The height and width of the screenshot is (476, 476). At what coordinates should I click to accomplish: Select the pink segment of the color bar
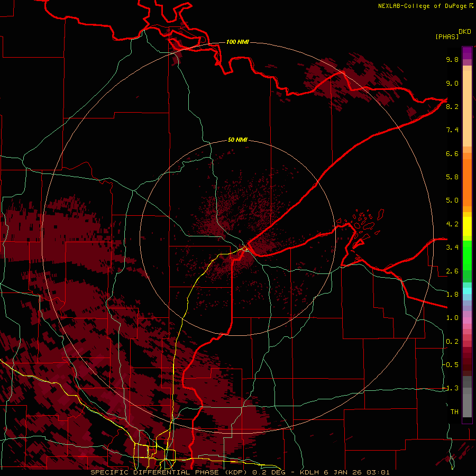[x=467, y=321]
